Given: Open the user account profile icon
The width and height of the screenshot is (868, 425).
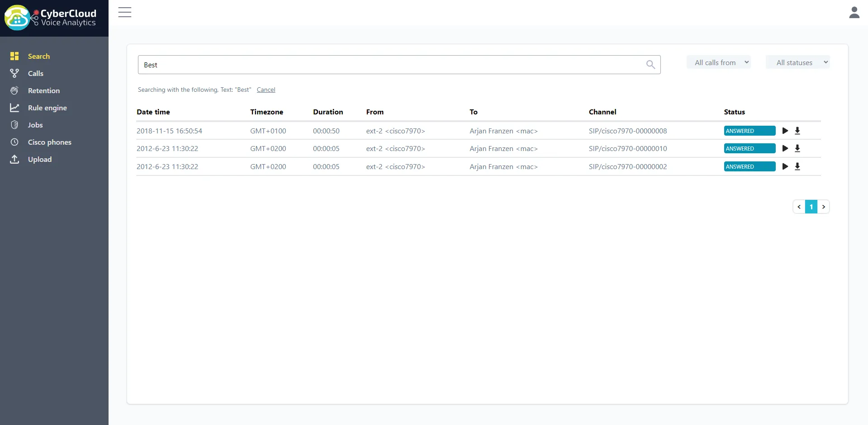Looking at the screenshot, I should pyautogui.click(x=854, y=12).
